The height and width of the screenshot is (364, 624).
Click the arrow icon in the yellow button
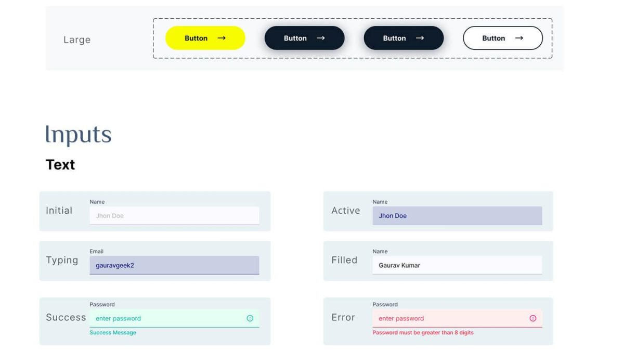(222, 38)
